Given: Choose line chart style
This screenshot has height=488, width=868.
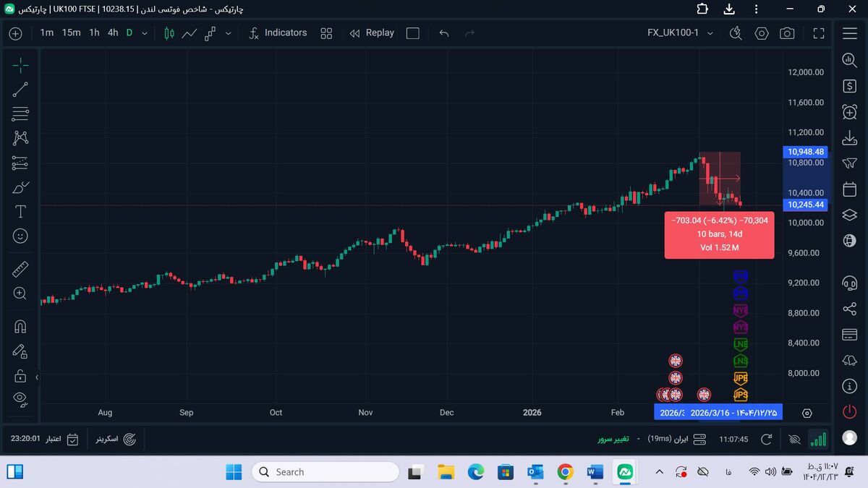Looking at the screenshot, I should coord(190,33).
